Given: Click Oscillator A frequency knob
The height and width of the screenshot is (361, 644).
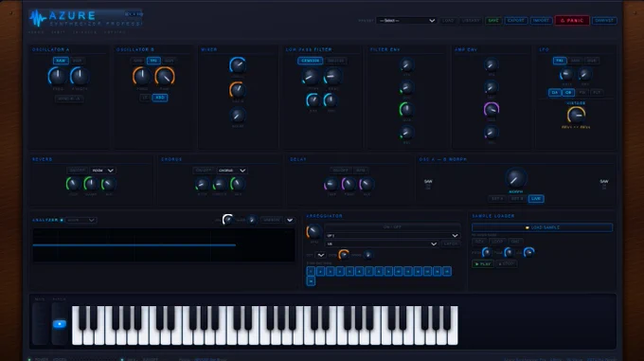Looking at the screenshot, I should click(x=58, y=77).
